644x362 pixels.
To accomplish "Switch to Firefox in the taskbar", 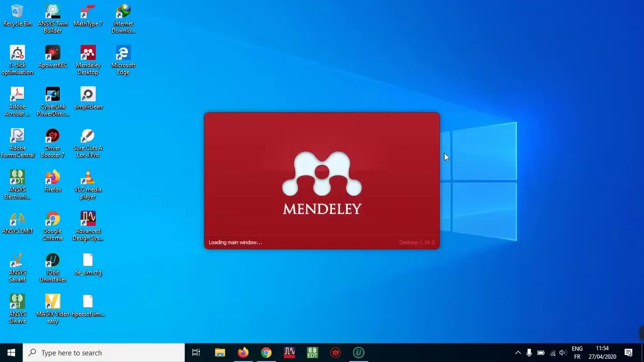I will click(243, 352).
